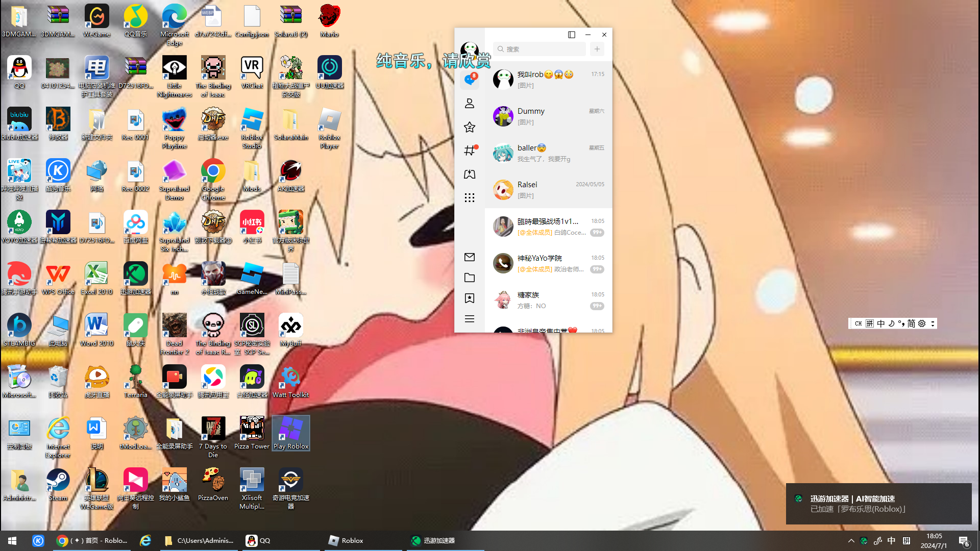This screenshot has width=980, height=551.
Task: Open chat with Ralsei in QQ
Action: (549, 190)
